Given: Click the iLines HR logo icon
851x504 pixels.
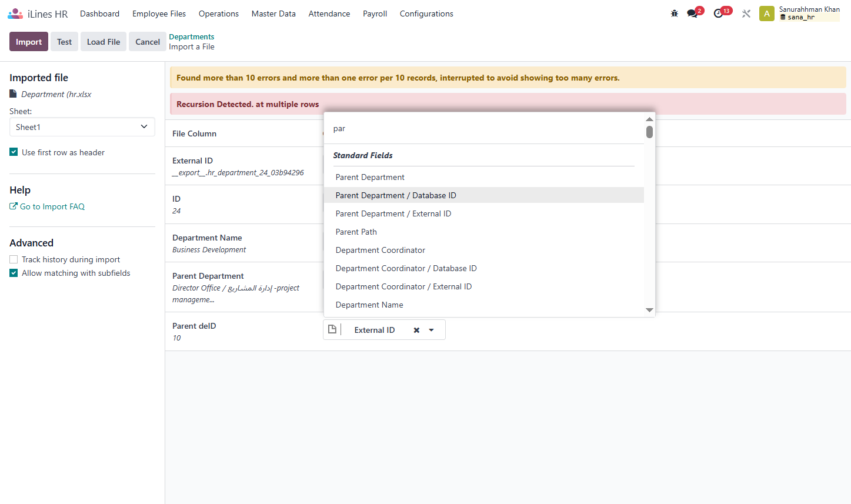Looking at the screenshot, I should tap(15, 14).
